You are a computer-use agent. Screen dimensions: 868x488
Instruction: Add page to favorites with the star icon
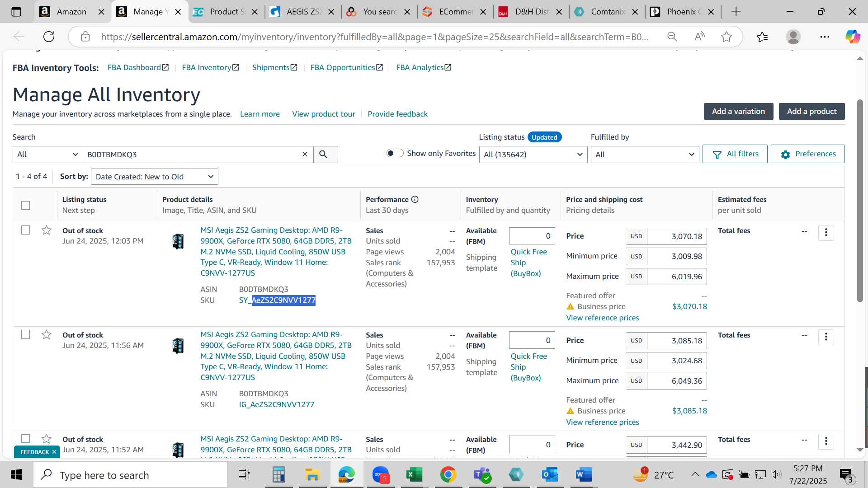click(x=726, y=37)
